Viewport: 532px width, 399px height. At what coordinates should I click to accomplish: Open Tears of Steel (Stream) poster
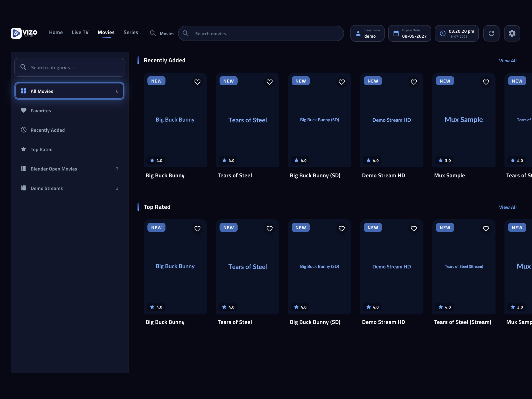point(464,266)
